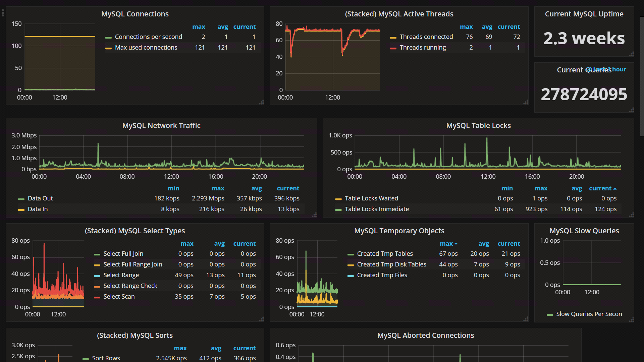Sort Table Locks legend by current

click(x=603, y=188)
